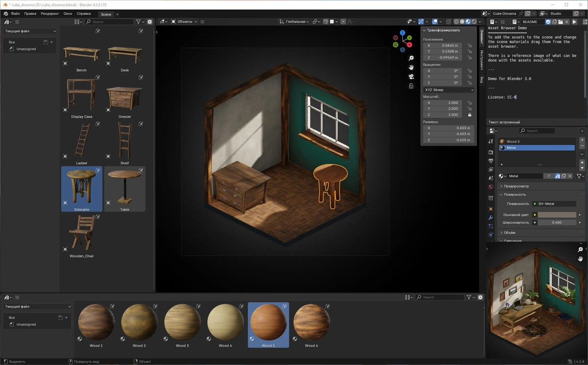The height and width of the screenshot is (365, 588).
Task: Toggle lock for Position Z value
Action: 469,57
